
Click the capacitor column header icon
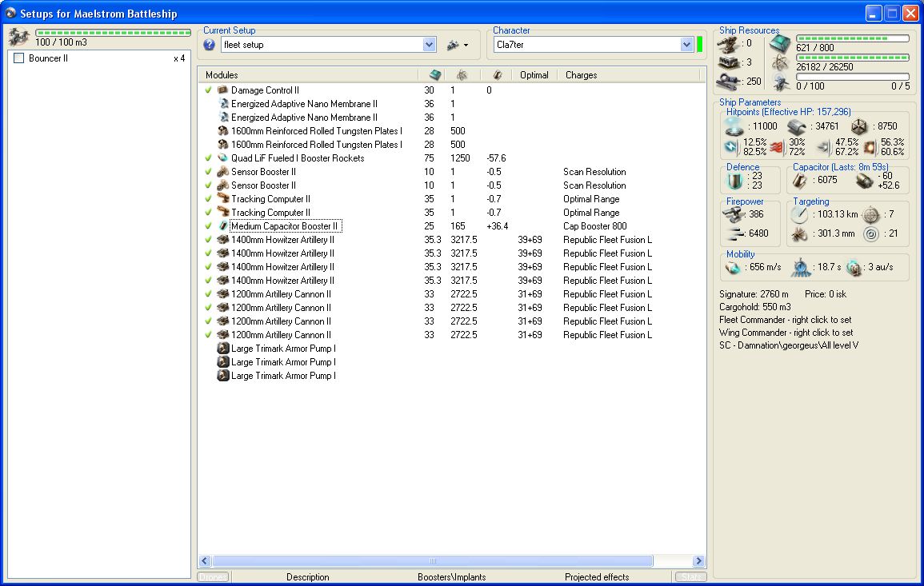pos(498,75)
